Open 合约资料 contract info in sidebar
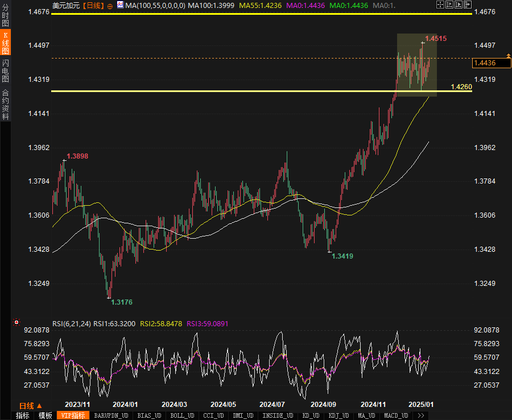Image resolution: width=512 pixels, height=420 pixels. coord(5,104)
